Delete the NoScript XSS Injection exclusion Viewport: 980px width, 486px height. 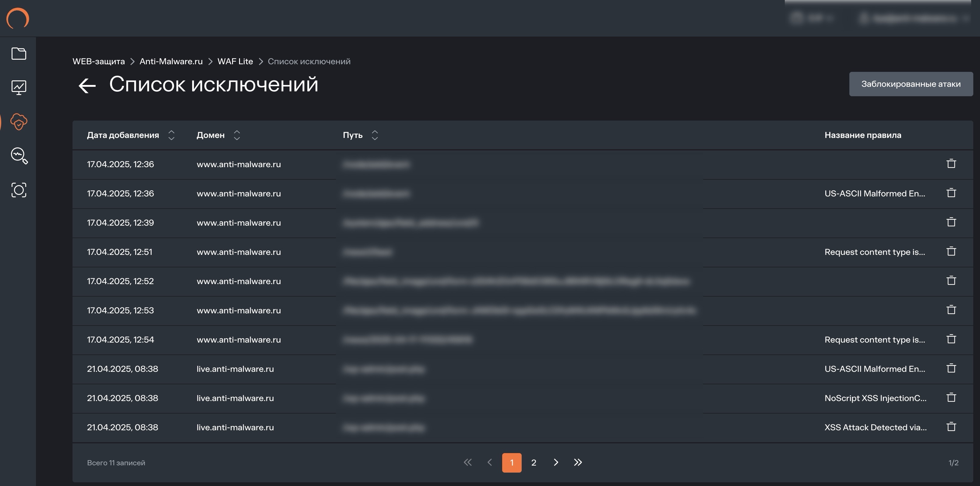(x=951, y=397)
